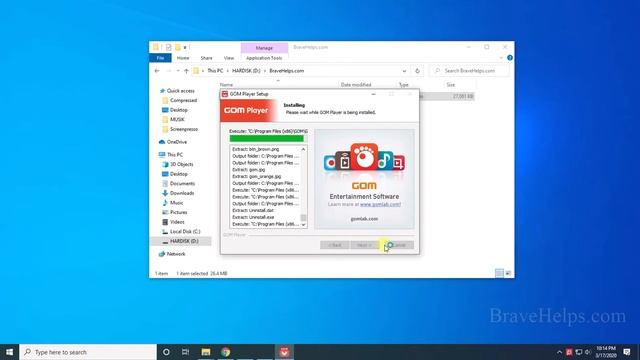
Task: Click the volume icon in system tray
Action: tap(588, 352)
